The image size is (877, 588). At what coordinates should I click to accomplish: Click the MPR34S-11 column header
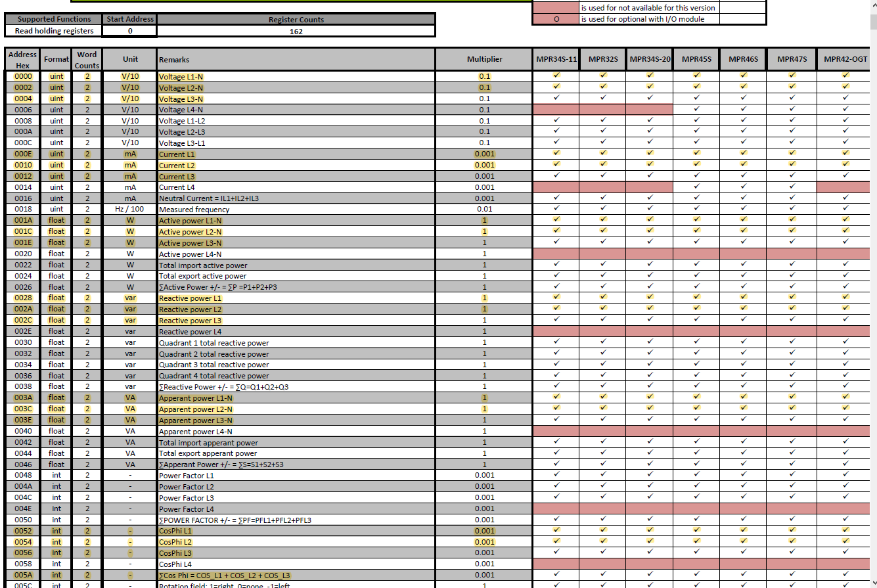coord(556,59)
